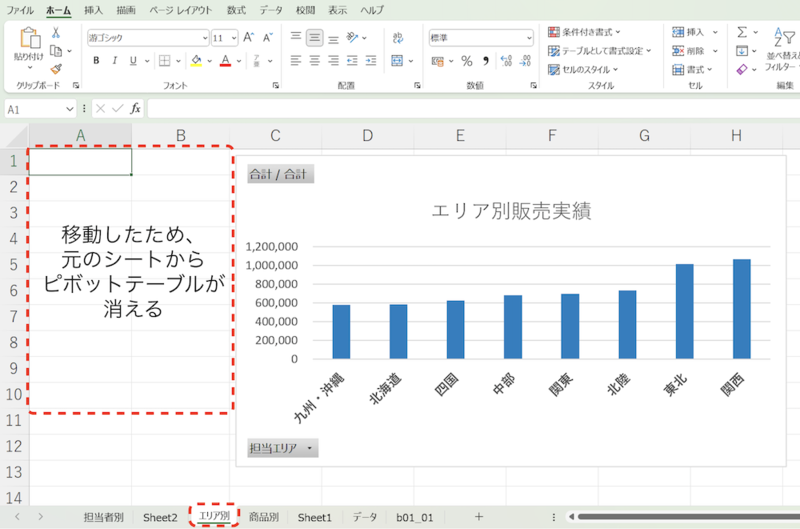Open セルのスタイル cell styles
Image resolution: width=800 pixels, height=529 pixels.
[x=583, y=69]
